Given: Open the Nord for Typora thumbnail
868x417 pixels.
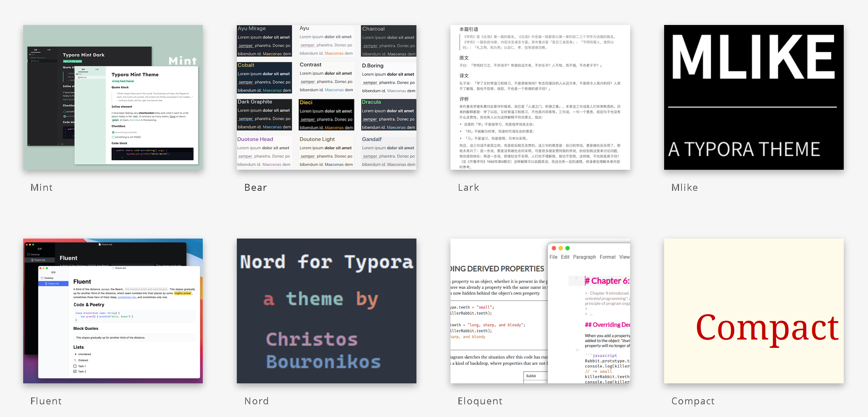Looking at the screenshot, I should (x=326, y=311).
